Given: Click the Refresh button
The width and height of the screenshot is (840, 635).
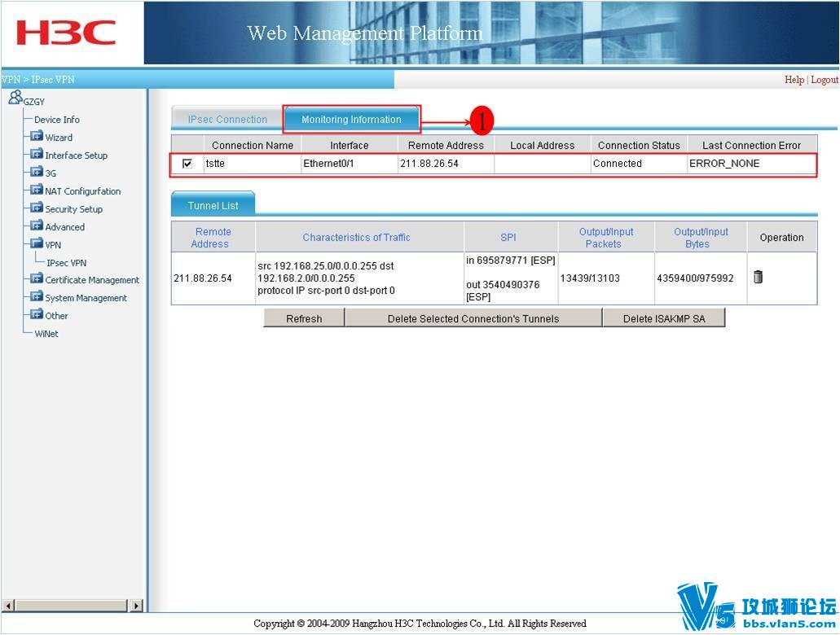Looking at the screenshot, I should (304, 318).
